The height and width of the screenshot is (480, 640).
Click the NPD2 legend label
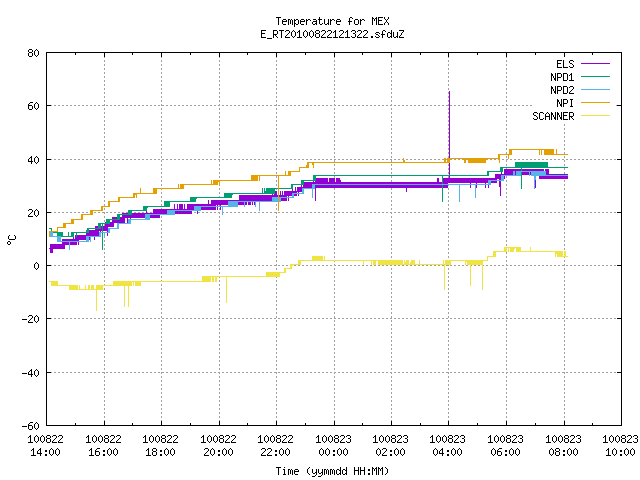click(x=562, y=90)
